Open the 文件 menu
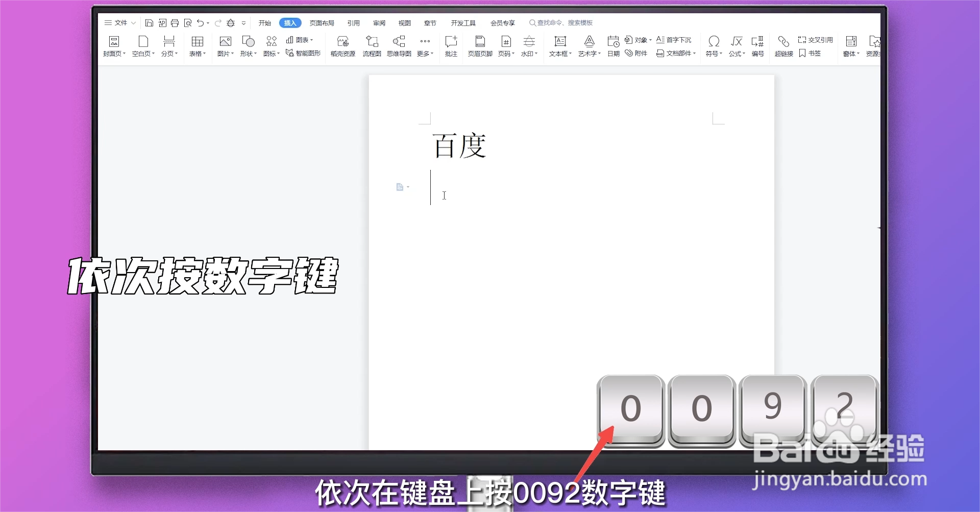The image size is (980, 512). [x=120, y=23]
